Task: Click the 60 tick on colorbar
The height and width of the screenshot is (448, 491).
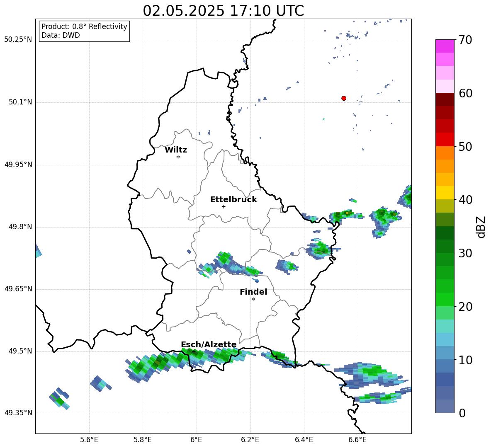Action: coord(465,93)
